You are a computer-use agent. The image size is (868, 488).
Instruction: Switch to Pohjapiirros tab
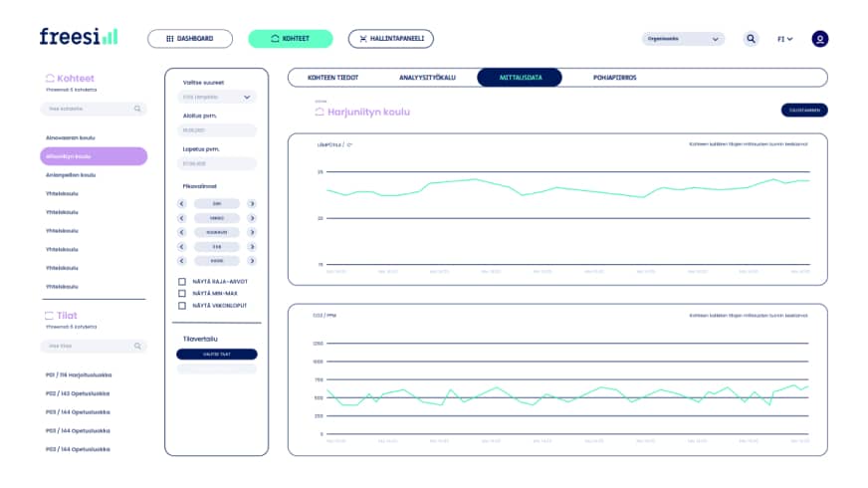(x=614, y=78)
